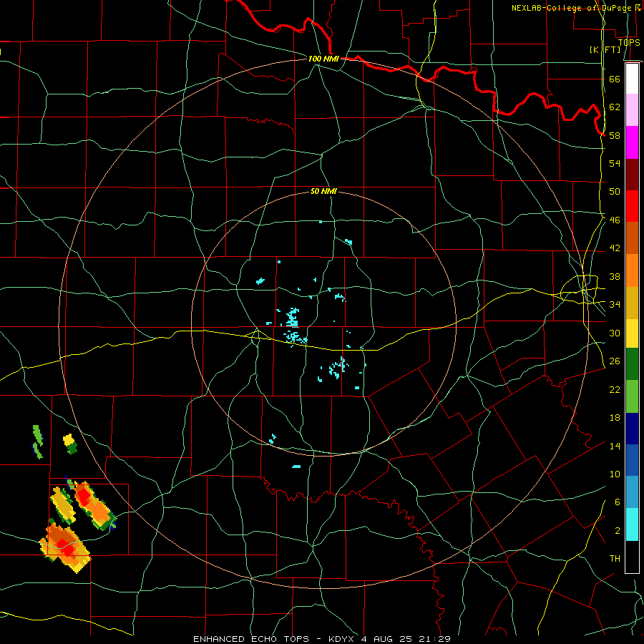Viewport: 644px width, 644px height.
Task: Click the legend value "58"
Action: tap(615, 135)
